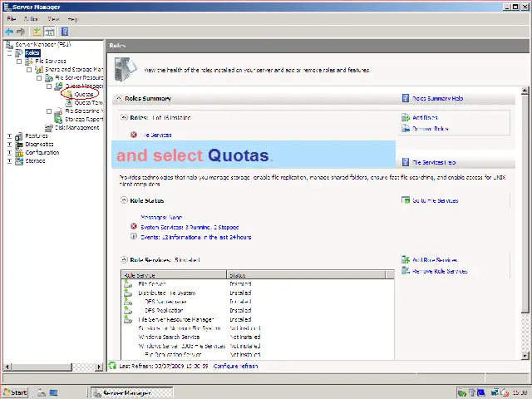Click the green refresh icon beside Last Refresh

(x=112, y=366)
